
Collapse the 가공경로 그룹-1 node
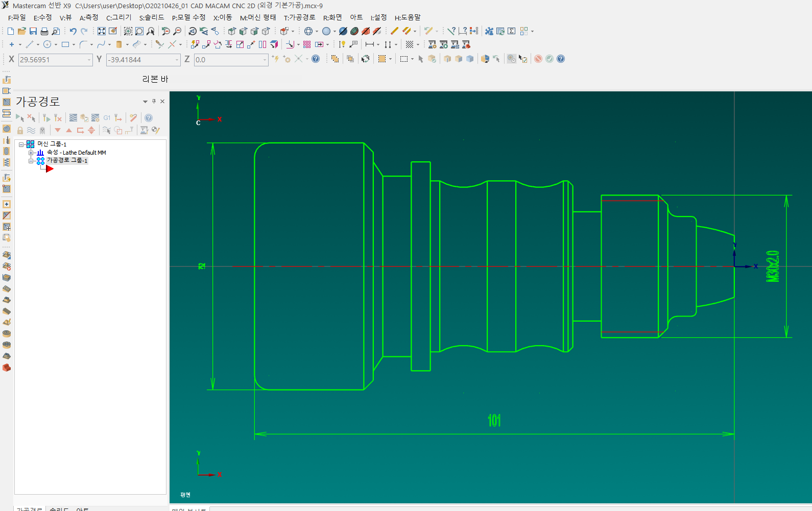[31, 161]
